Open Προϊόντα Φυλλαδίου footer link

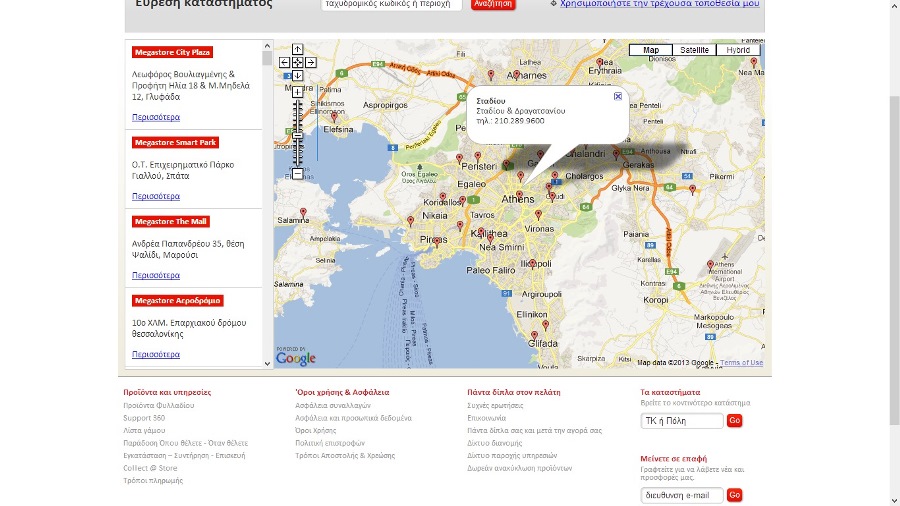158,406
